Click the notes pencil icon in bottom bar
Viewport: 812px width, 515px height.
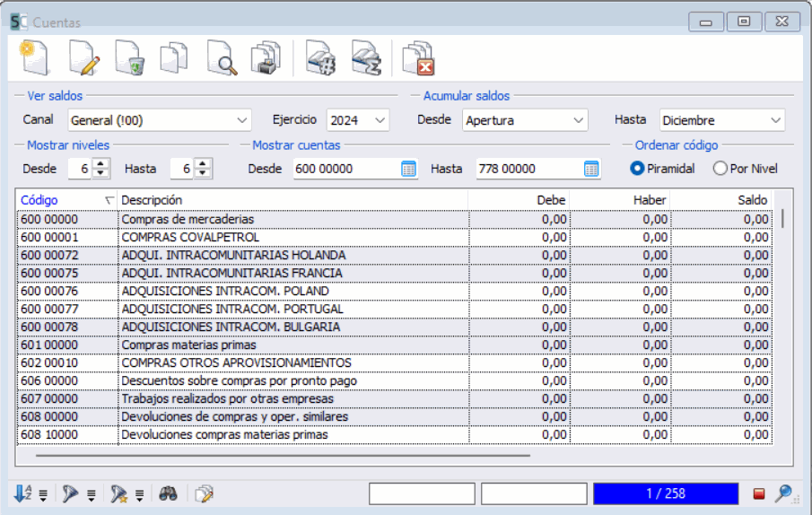[x=204, y=493]
